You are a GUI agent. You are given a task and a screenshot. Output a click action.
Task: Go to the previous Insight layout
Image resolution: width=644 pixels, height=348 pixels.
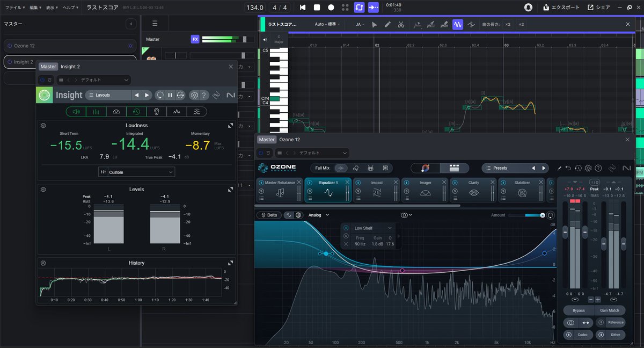tap(137, 95)
